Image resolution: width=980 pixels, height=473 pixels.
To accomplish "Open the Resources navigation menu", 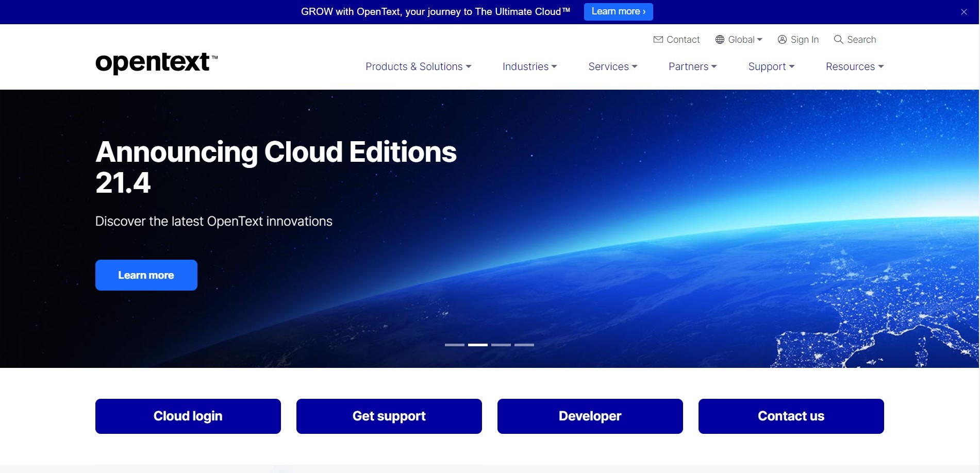I will tap(854, 66).
